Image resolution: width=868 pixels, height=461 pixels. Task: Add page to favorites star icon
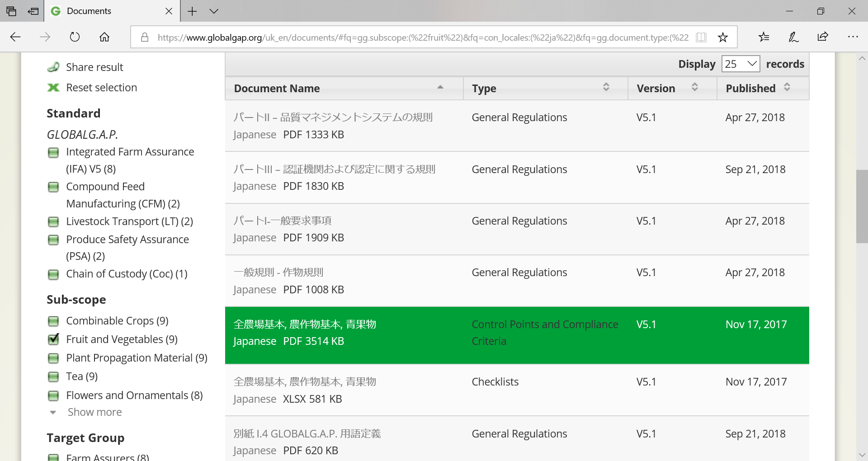pyautogui.click(x=723, y=37)
